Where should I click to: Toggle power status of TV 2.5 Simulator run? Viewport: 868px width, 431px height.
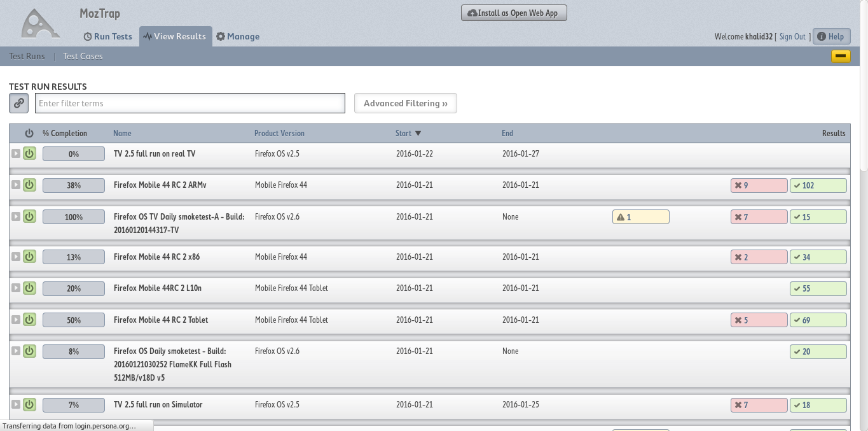29,404
